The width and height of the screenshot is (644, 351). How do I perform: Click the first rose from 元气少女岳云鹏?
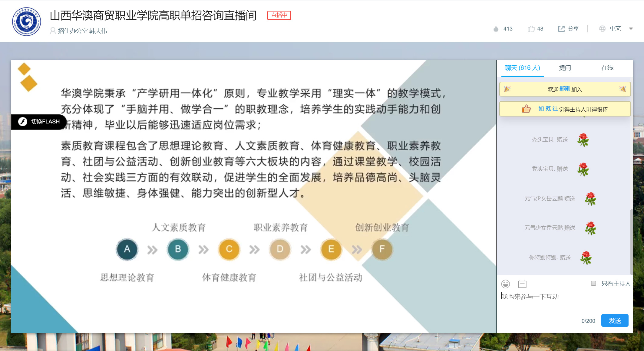(590, 199)
